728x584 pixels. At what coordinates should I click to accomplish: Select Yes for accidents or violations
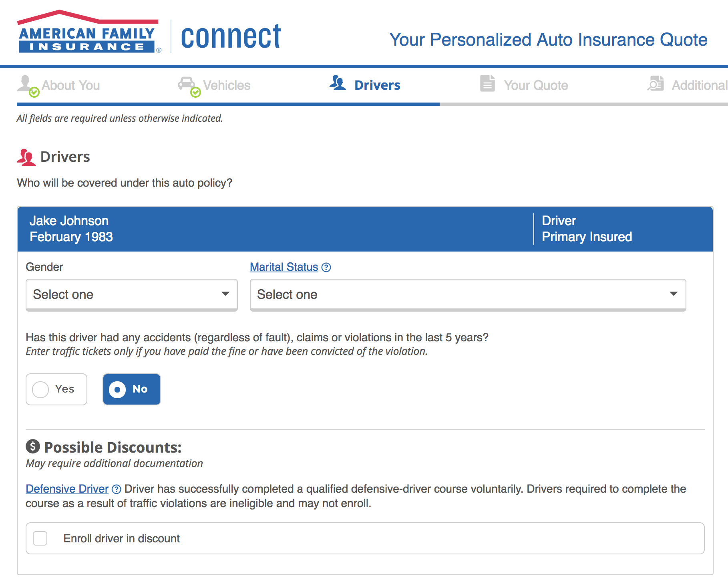56,389
